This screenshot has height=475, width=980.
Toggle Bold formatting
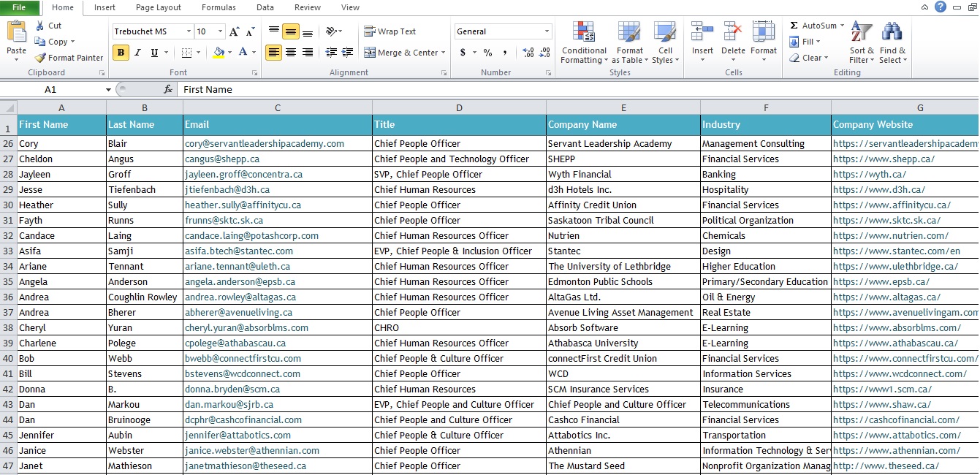tap(121, 53)
